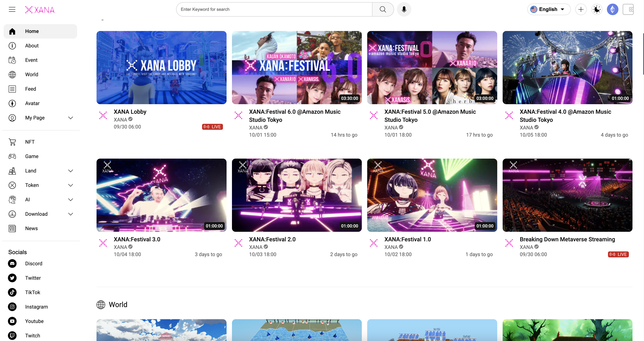Open the XANA Lobby thumbnail
Image resolution: width=644 pixels, height=341 pixels.
coord(161,68)
